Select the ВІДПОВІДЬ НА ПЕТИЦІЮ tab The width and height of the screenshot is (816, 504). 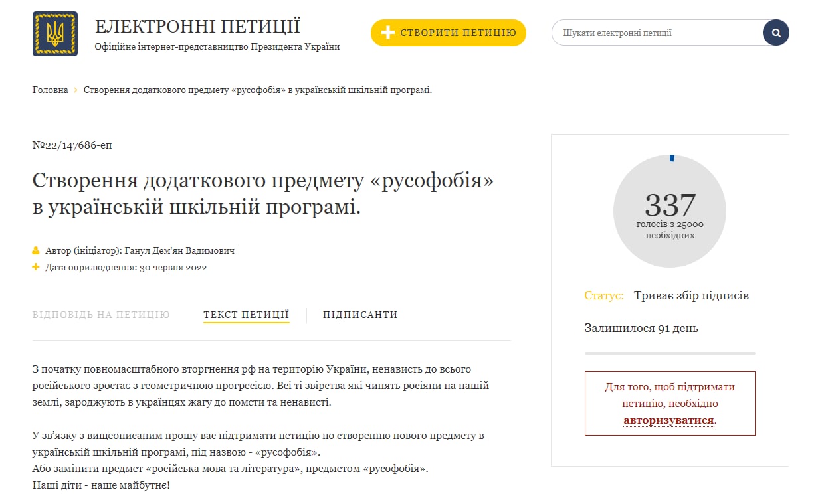101,315
